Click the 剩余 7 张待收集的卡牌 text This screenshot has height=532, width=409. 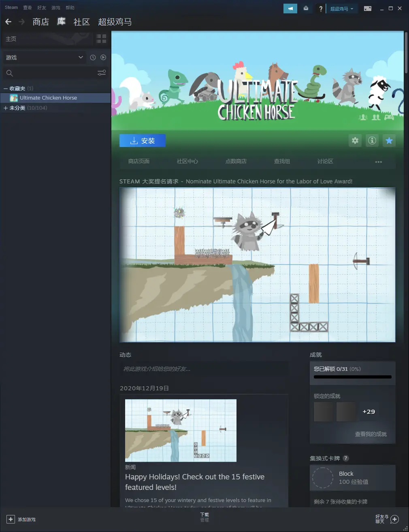pos(341,502)
